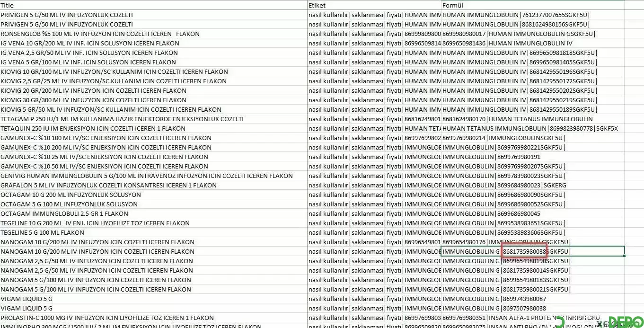
Task: Click the Etiket cell in the TETAQUIN row
Action: pyautogui.click(x=374, y=128)
